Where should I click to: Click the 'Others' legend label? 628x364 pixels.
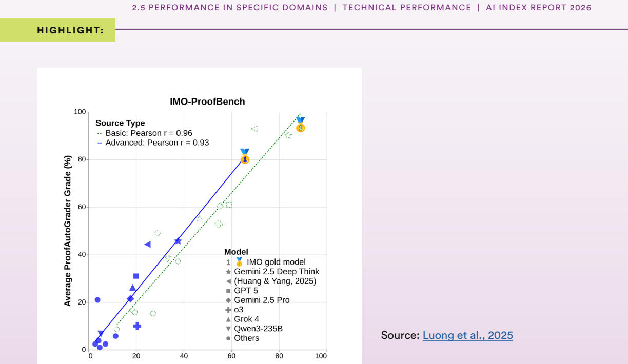[246, 338]
